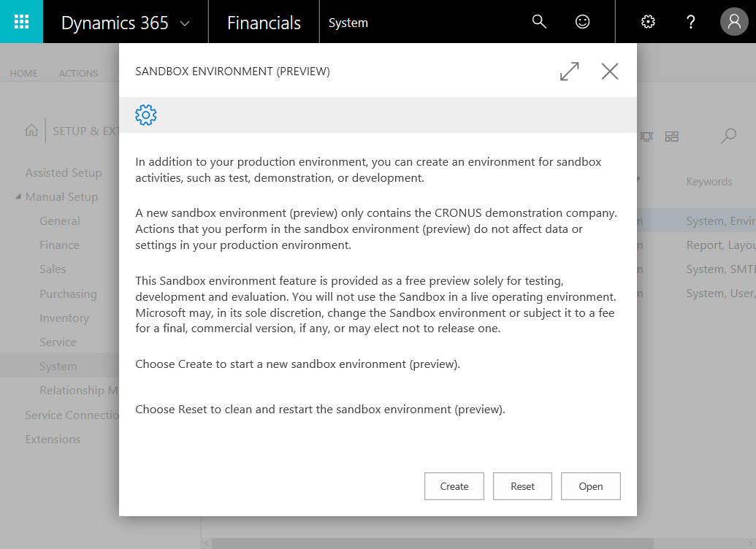This screenshot has width=756, height=549.
Task: Click the Reset button
Action: point(522,486)
